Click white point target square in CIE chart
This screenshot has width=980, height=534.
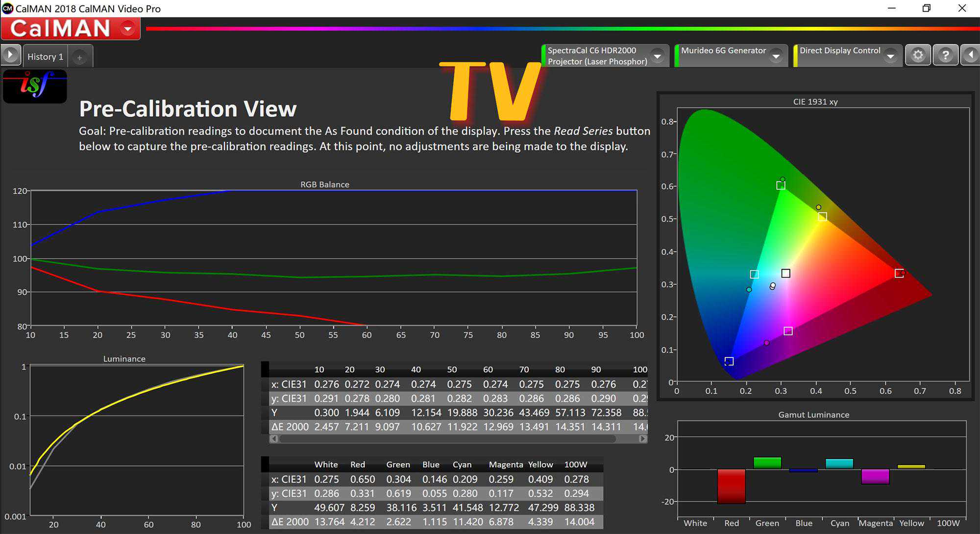[785, 273]
